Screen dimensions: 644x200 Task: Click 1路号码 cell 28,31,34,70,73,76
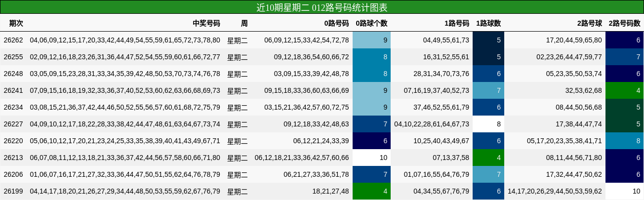(x=442, y=74)
